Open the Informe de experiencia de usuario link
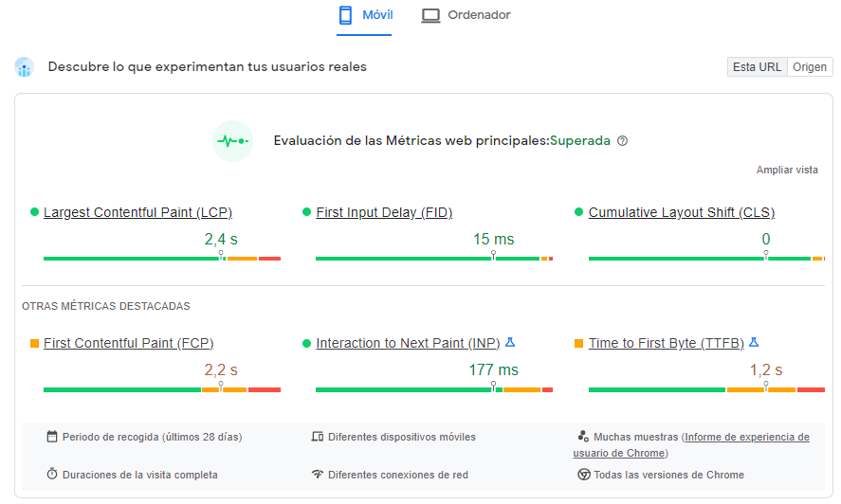Screen dimensions: 841x504 [746, 438]
